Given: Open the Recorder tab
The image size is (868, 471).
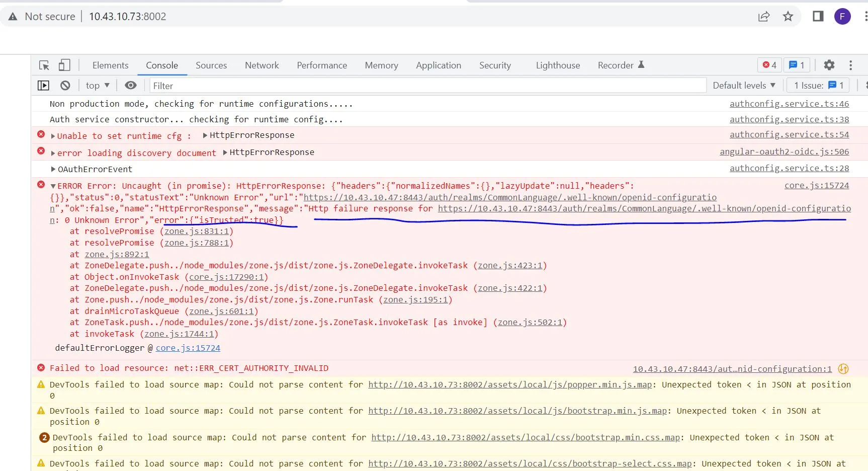Looking at the screenshot, I should click(x=621, y=65).
